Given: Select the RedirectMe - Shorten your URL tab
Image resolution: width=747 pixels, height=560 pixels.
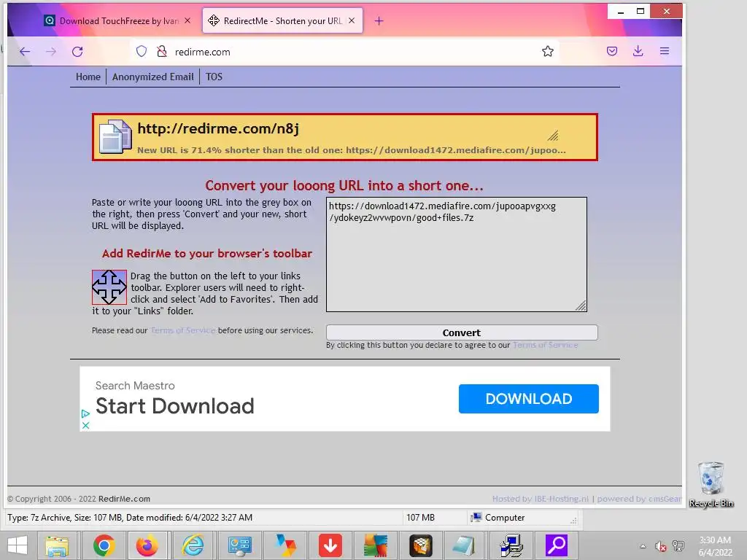Looking at the screenshot, I should (282, 21).
